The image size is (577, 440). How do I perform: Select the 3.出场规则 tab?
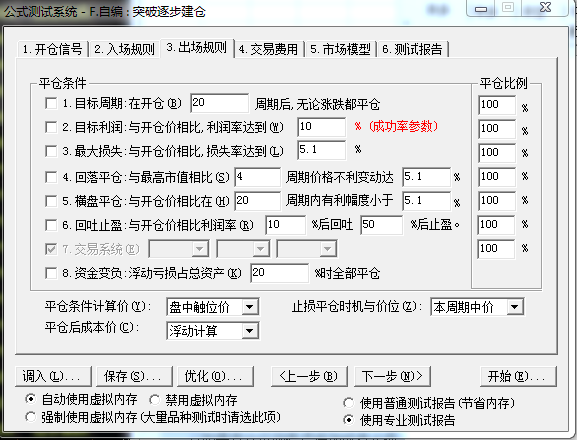coord(197,48)
